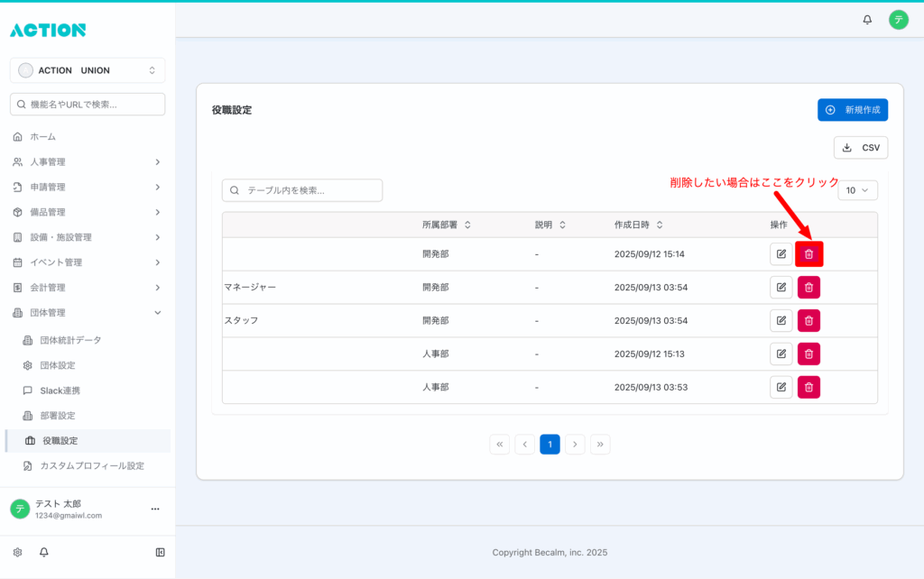Open the ACTION UNION organization switcher
924x579 pixels.
pyautogui.click(x=88, y=70)
